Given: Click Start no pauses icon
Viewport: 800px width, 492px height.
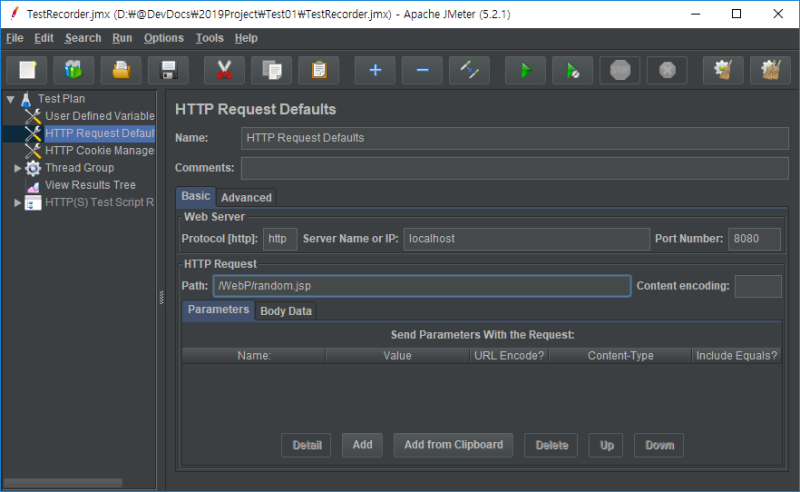Looking at the screenshot, I should (572, 70).
